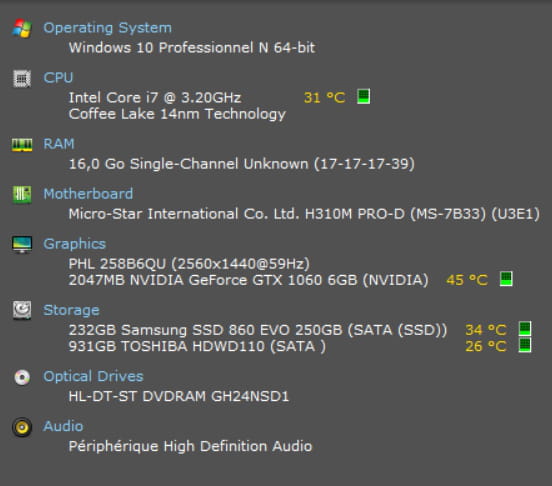Open the Audio section heading

pyautogui.click(x=63, y=427)
